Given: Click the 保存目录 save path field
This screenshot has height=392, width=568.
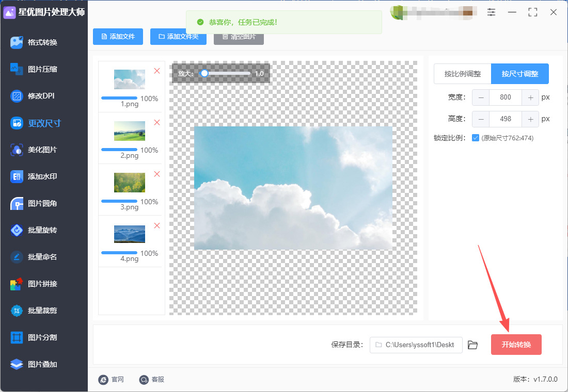Looking at the screenshot, I should pyautogui.click(x=416, y=345).
